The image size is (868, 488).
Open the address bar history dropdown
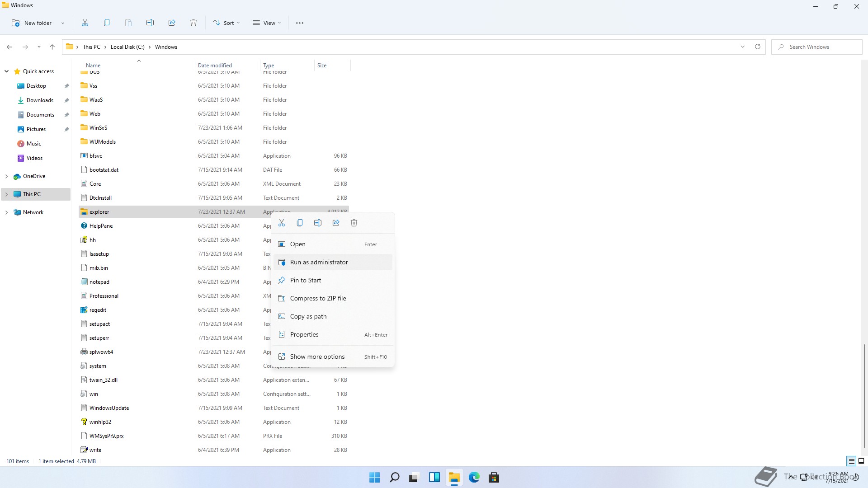pos(742,47)
